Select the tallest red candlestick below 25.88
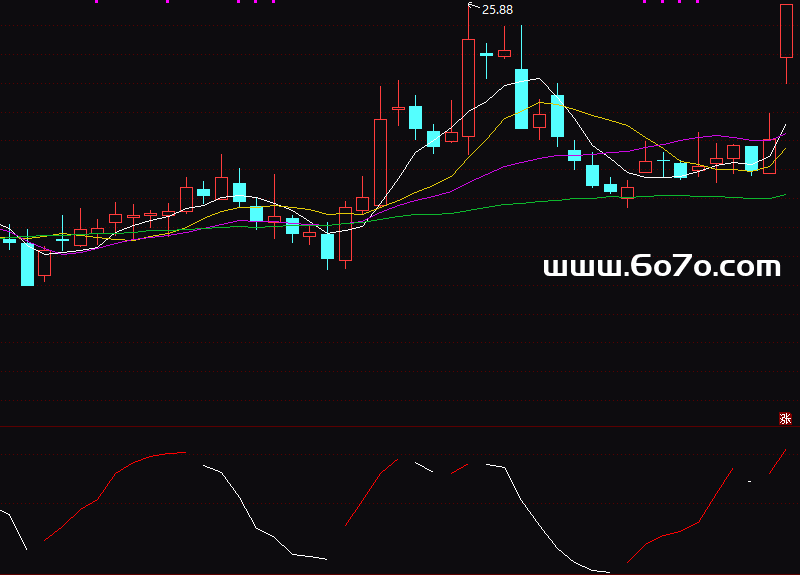 pyautogui.click(x=468, y=88)
